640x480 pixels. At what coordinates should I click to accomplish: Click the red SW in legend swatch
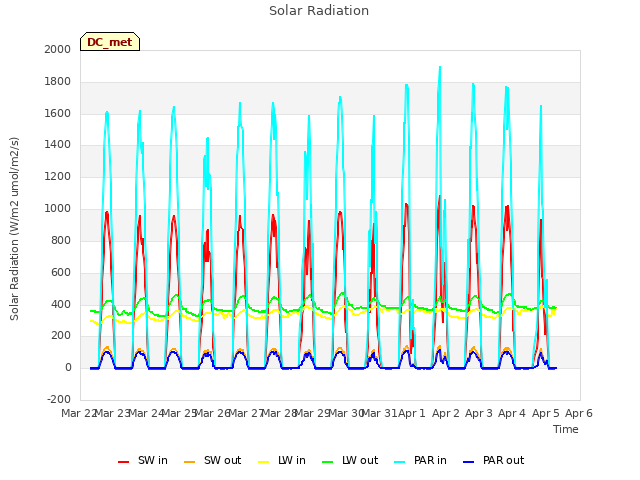click(123, 461)
